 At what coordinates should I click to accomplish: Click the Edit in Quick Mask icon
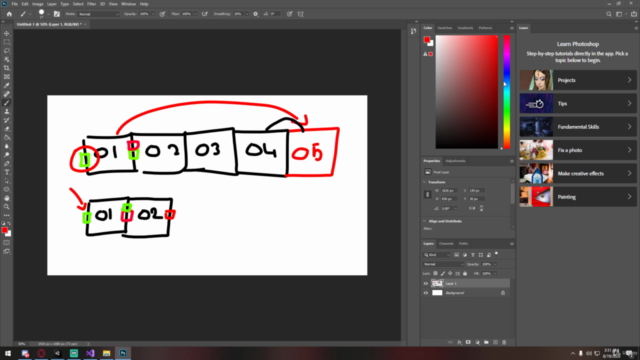(7, 242)
